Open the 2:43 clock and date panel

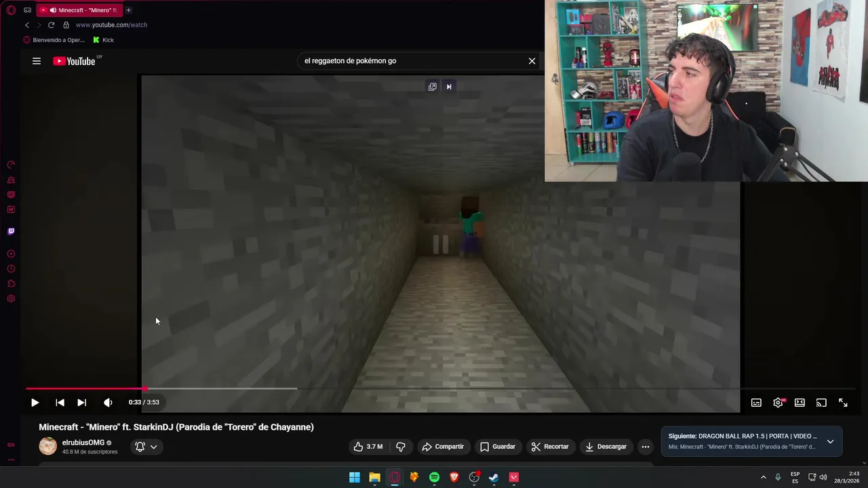click(x=846, y=477)
